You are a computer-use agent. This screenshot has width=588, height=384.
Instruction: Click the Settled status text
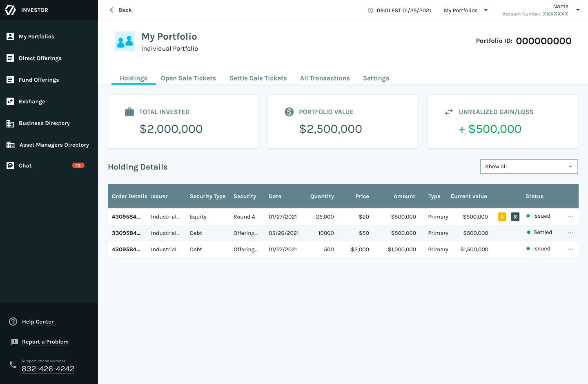543,232
